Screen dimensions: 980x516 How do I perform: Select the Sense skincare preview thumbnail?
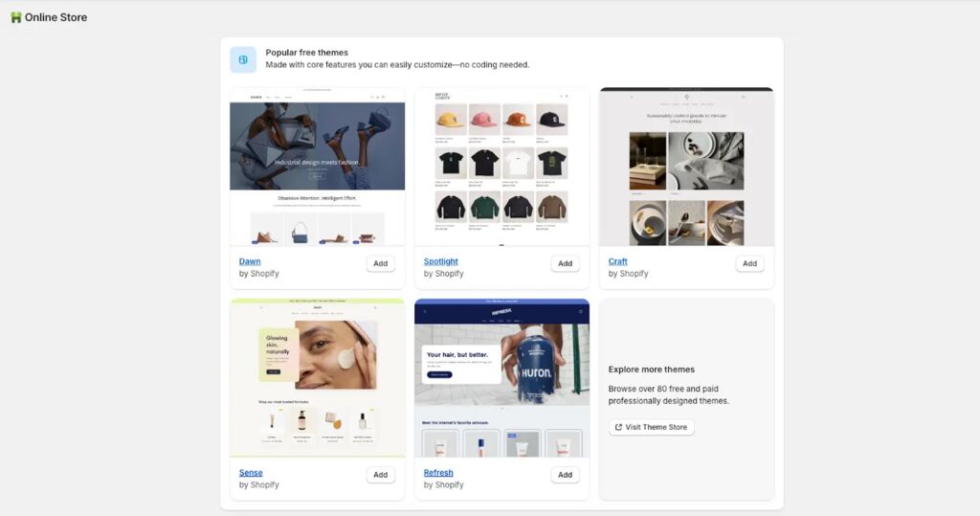click(x=318, y=378)
